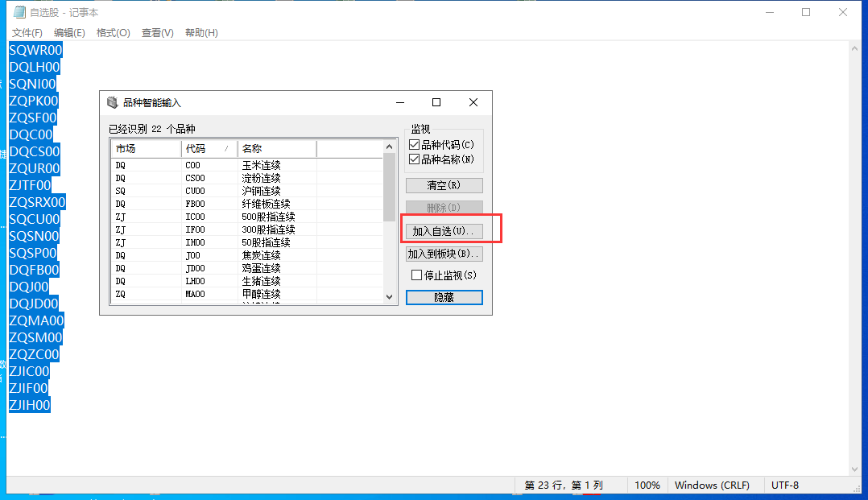The image size is (868, 500).
Task: Click the ZQSRX00 line in Notepad
Action: click(37, 202)
